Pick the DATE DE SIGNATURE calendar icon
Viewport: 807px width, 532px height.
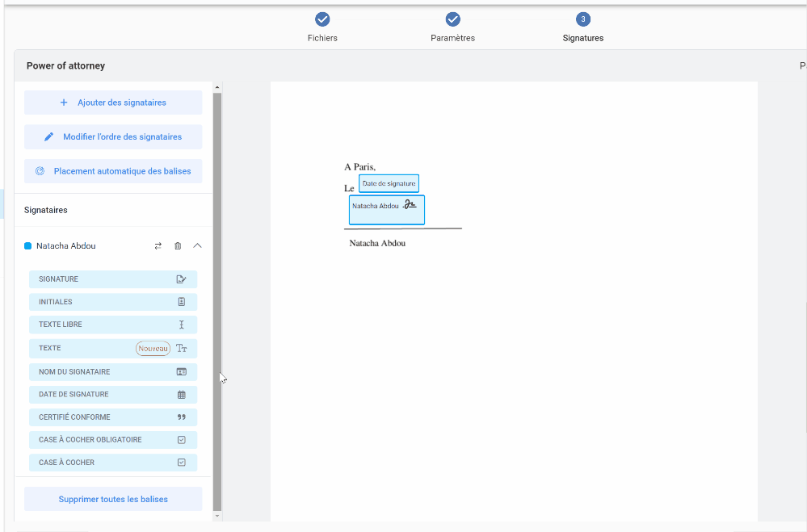coord(181,395)
